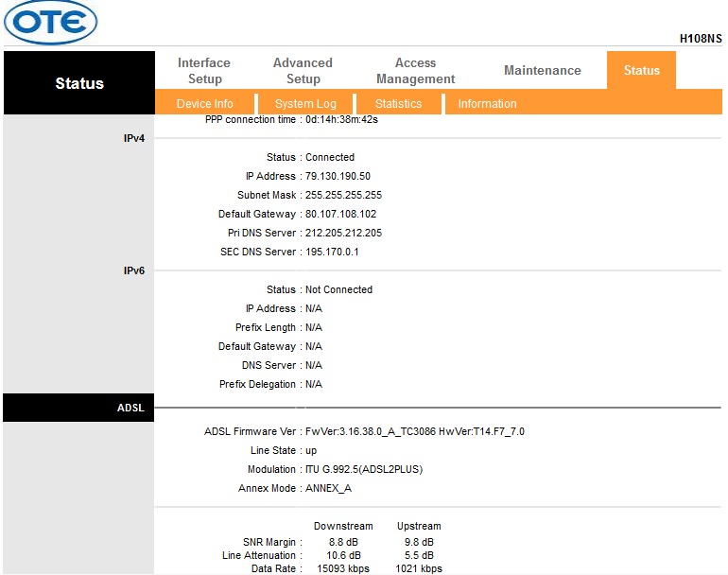
Task: Click the IPv6 Prefix Delegation label
Action: 257,384
